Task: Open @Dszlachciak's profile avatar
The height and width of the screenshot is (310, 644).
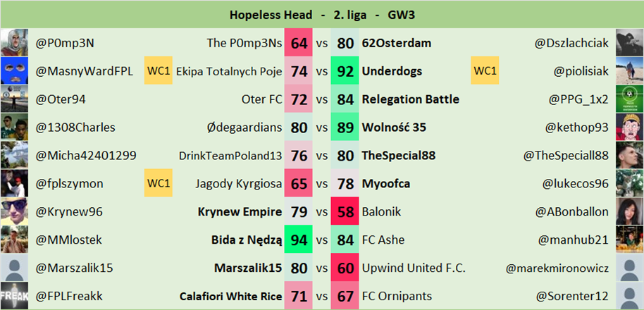Action: point(629,43)
